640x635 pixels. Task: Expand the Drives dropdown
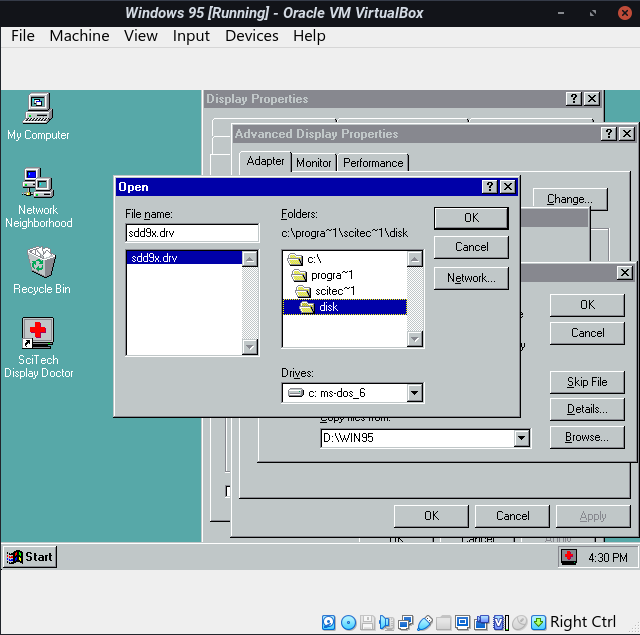[x=414, y=393]
